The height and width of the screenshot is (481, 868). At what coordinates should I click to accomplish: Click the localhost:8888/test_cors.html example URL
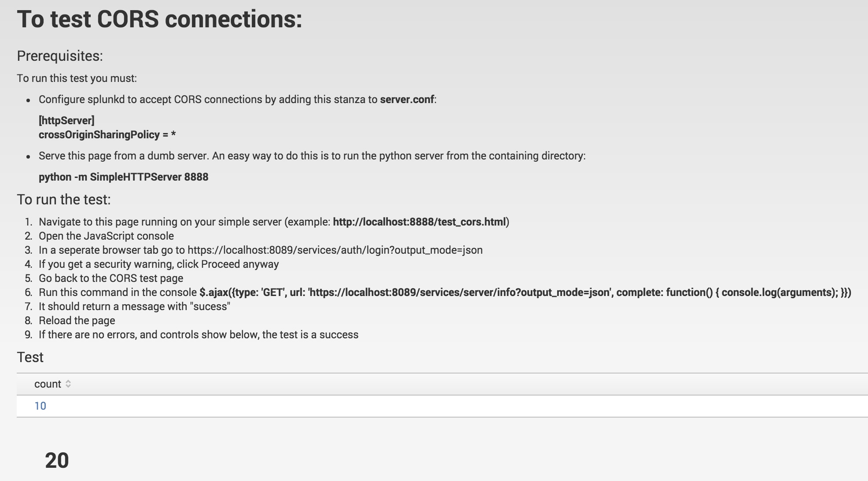419,222
